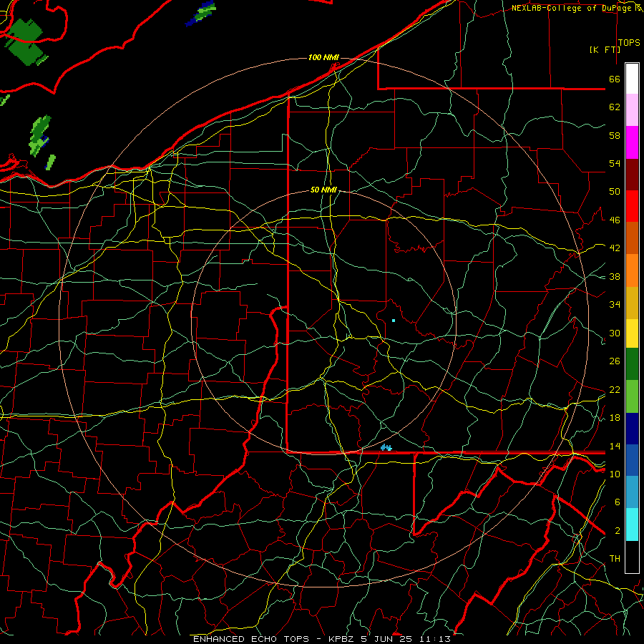Click the light pink swatch above 62
The image size is (644, 644).
pos(632,110)
